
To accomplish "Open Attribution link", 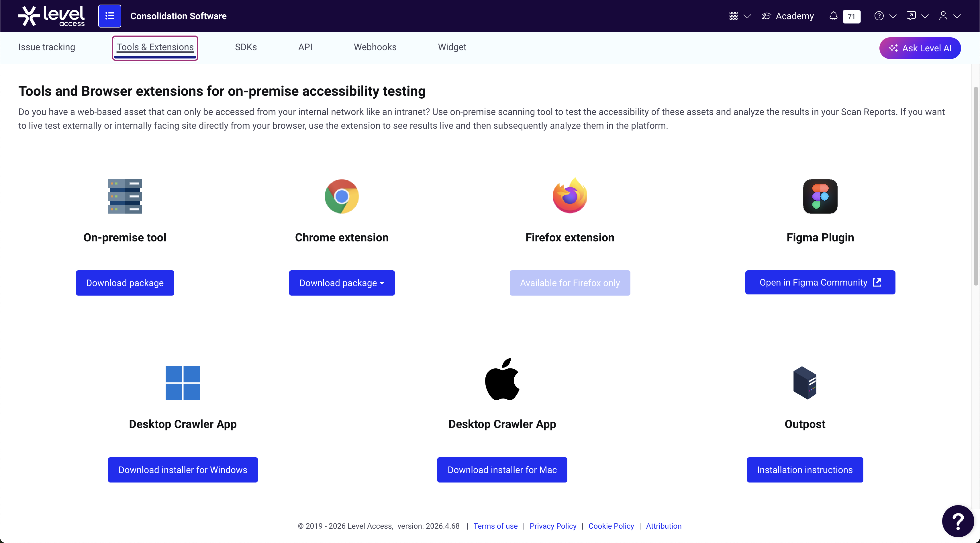I will [663, 526].
